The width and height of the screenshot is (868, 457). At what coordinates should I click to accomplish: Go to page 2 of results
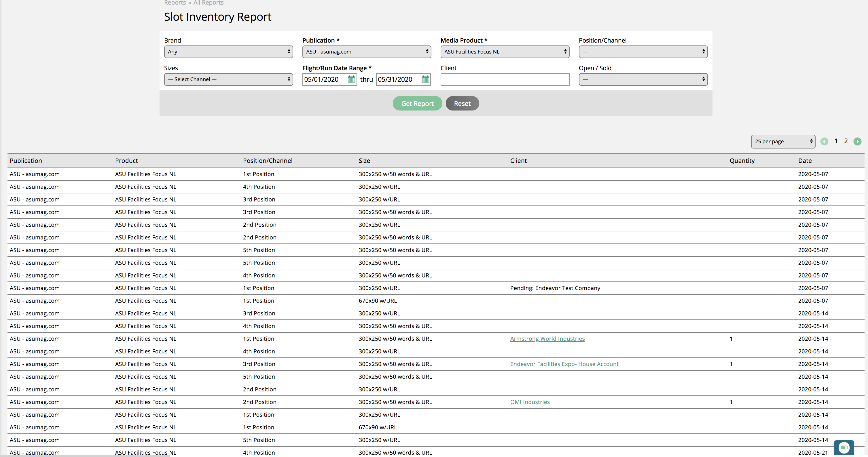point(846,141)
